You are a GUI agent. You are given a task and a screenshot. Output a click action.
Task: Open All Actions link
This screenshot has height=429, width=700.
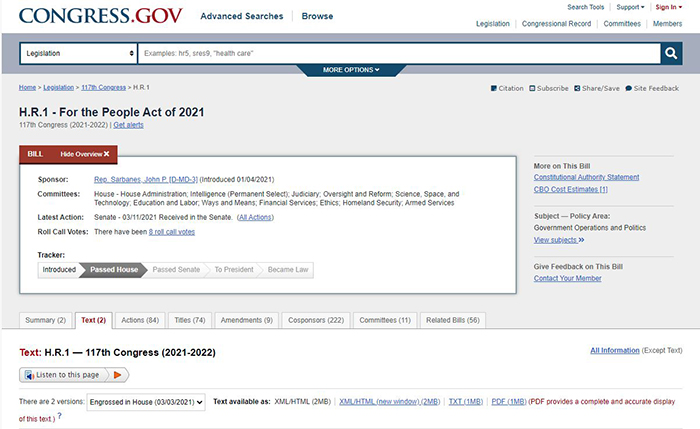(x=255, y=217)
